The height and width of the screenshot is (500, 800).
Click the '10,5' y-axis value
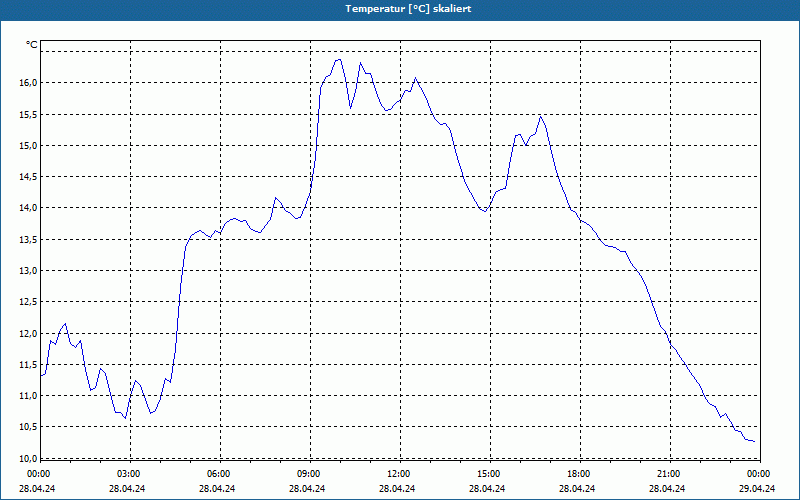[29, 427]
